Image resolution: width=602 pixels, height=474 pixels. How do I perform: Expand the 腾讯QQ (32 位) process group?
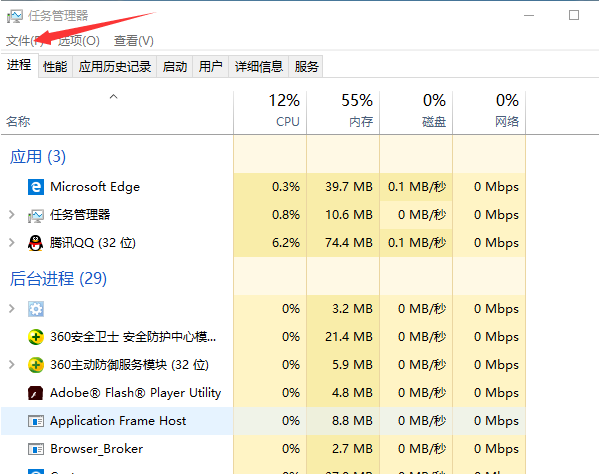coord(12,243)
